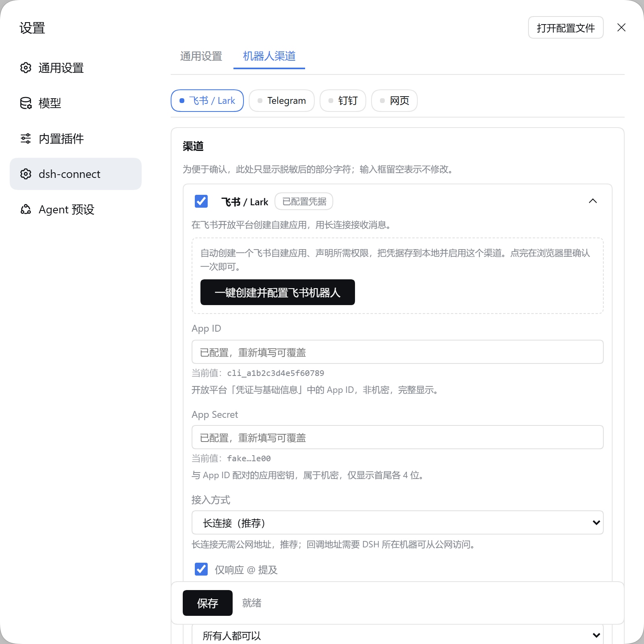Collapse the 飞书 / Lark channel section

(x=593, y=201)
